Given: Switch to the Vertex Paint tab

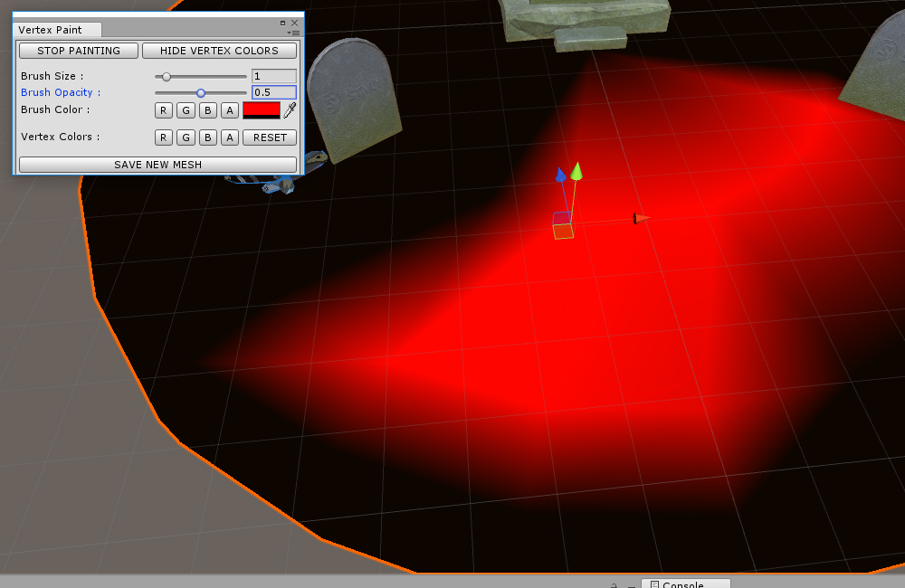Looking at the screenshot, I should 57,30.
